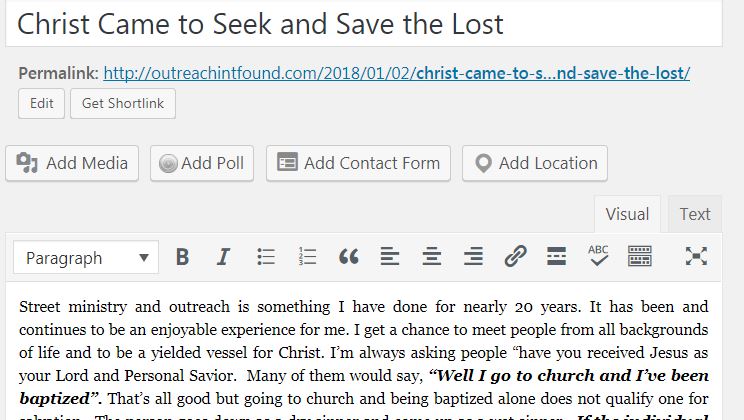Click the post title input field

pos(364,23)
